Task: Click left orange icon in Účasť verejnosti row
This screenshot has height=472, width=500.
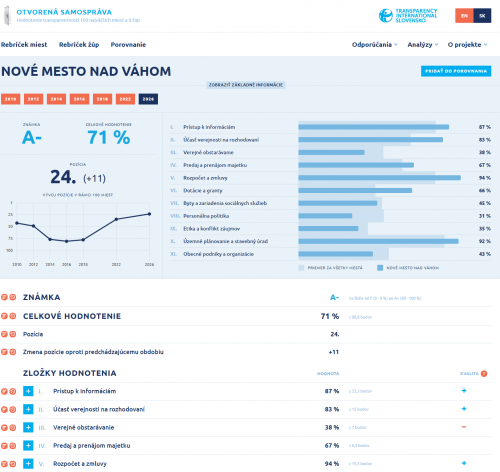Action: pos(4,409)
